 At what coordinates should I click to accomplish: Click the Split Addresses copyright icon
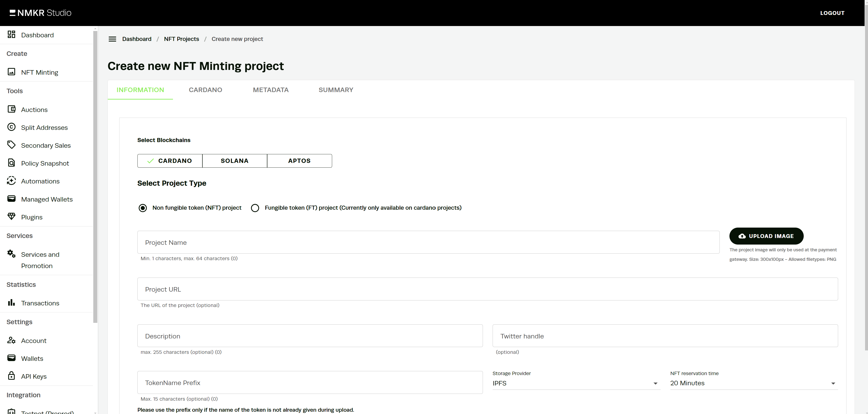(12, 127)
